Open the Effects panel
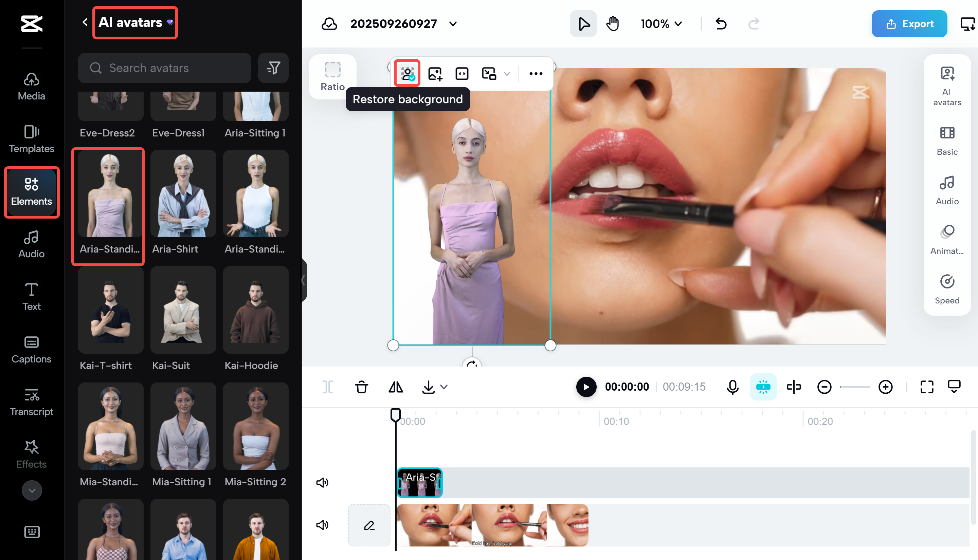Screen dimensions: 978x560 tap(32, 454)
